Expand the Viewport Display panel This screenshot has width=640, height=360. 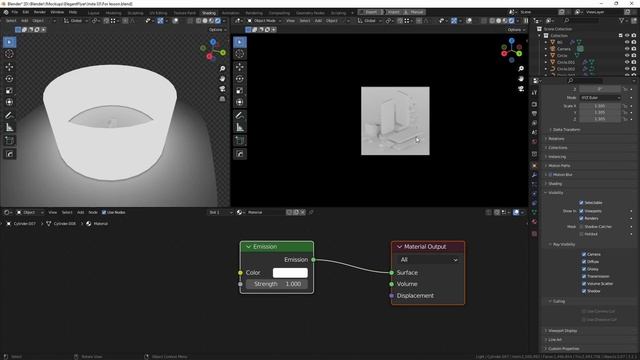tap(562, 331)
